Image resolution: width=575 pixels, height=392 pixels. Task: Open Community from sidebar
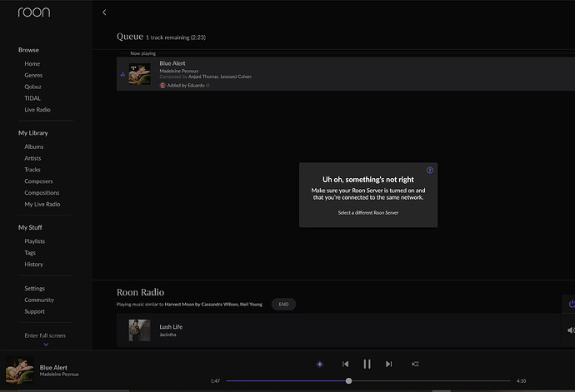coord(39,300)
